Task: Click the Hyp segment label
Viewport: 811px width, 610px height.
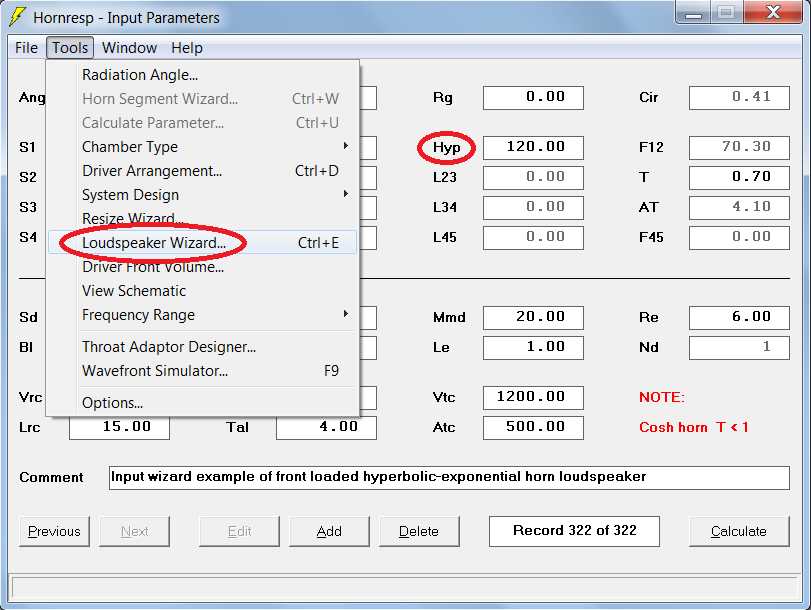Action: click(x=446, y=148)
